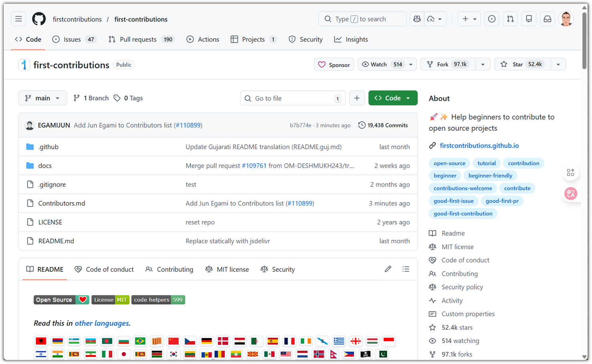
Task: Click the License MIT badge
Action: [x=110, y=300]
